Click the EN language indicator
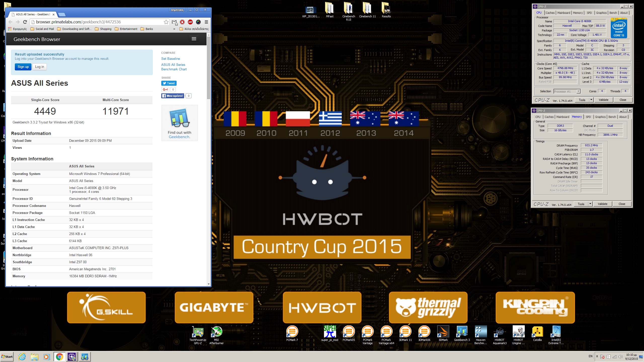The height and width of the screenshot is (362, 644). coord(590,356)
